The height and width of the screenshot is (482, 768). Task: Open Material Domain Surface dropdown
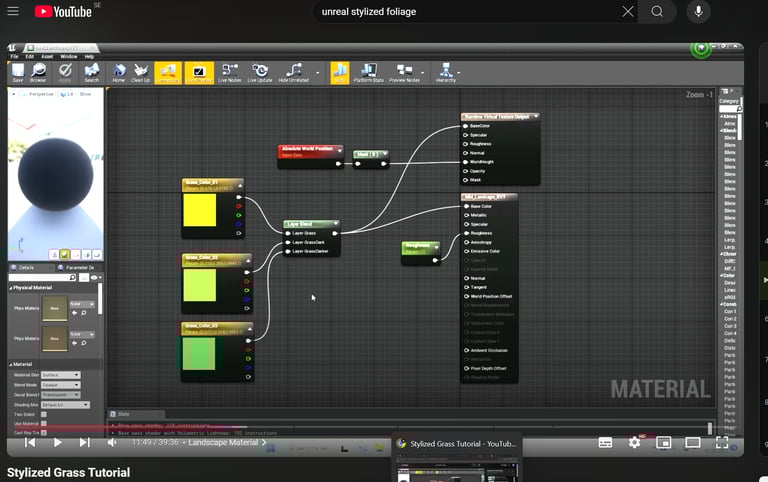click(60, 375)
